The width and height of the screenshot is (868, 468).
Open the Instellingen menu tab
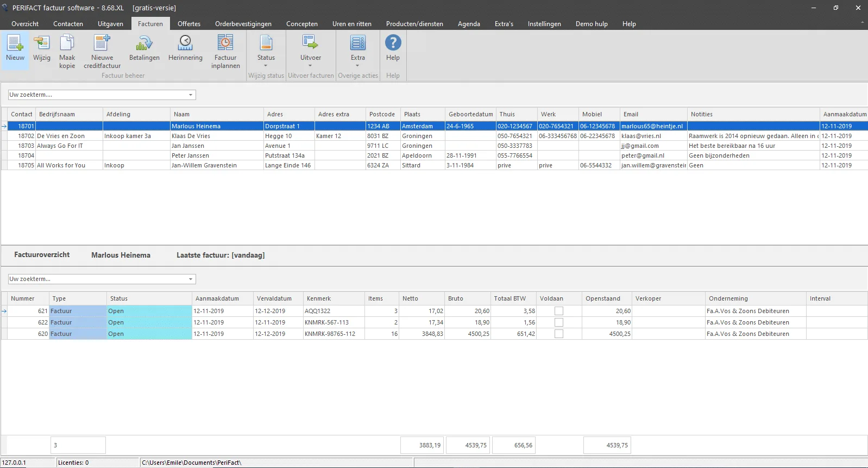[544, 24]
